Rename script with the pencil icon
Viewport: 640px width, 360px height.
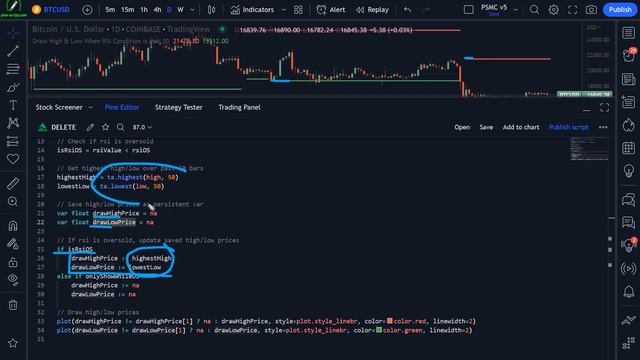(90, 127)
